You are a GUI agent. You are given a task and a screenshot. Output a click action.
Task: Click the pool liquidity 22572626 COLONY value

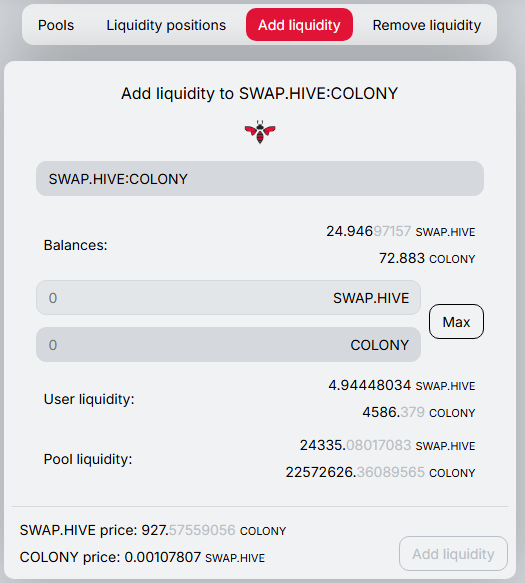pos(380,473)
